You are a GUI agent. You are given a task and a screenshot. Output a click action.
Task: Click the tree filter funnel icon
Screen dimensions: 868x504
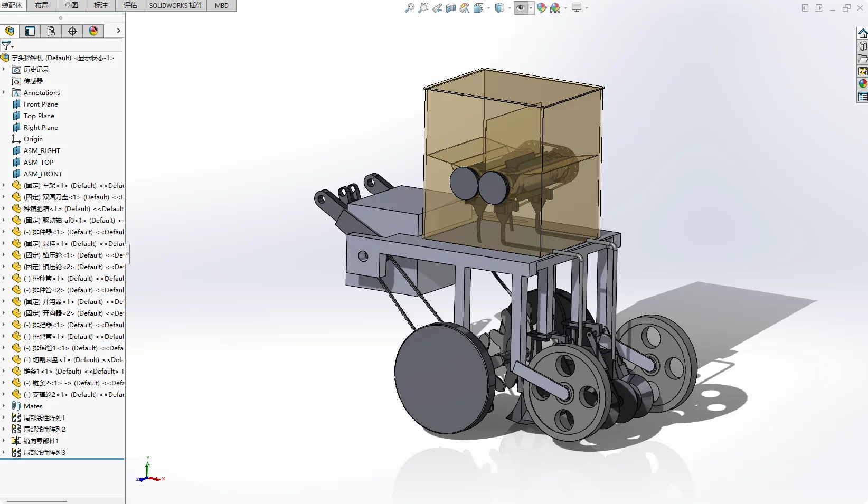(x=6, y=45)
